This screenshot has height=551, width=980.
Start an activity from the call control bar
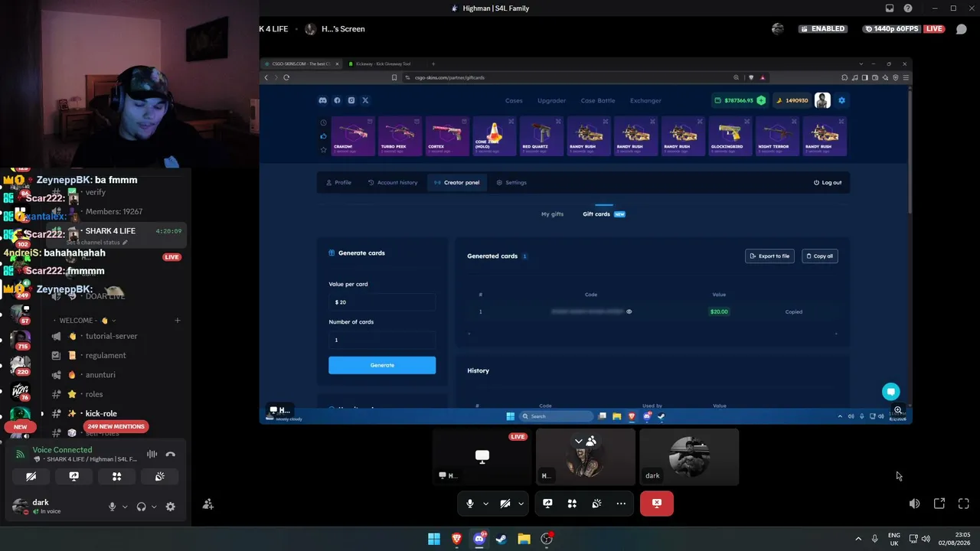click(572, 504)
